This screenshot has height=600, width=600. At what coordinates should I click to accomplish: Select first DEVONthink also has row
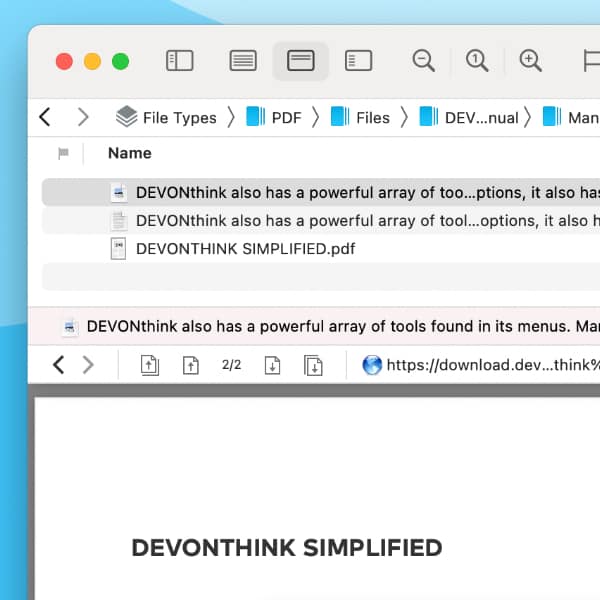(x=321, y=192)
